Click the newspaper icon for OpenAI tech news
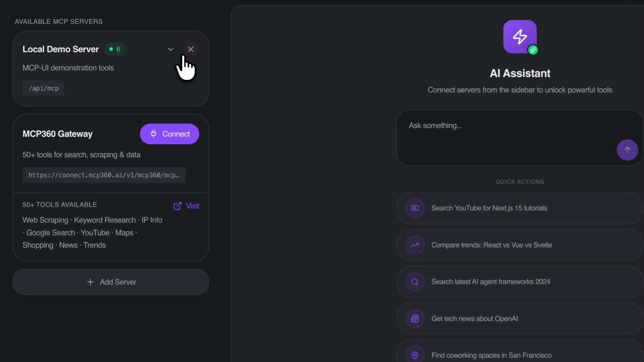Screen dimensions: 644x362 coord(415,319)
